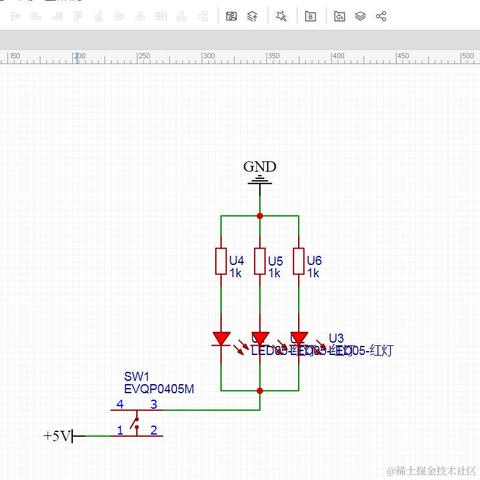Select the magic wand star icon
This screenshot has width=480, height=480.
pyautogui.click(x=281, y=16)
